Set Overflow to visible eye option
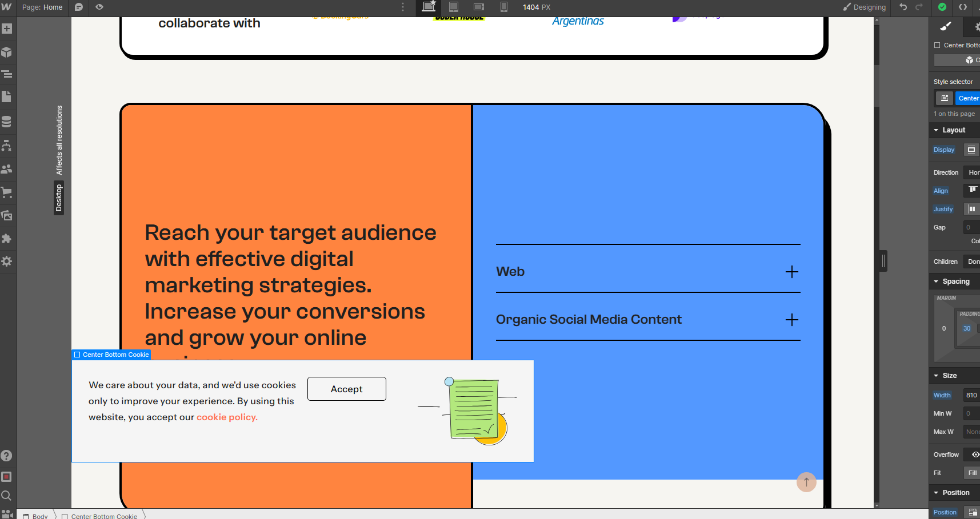This screenshot has width=980, height=519. [974, 454]
